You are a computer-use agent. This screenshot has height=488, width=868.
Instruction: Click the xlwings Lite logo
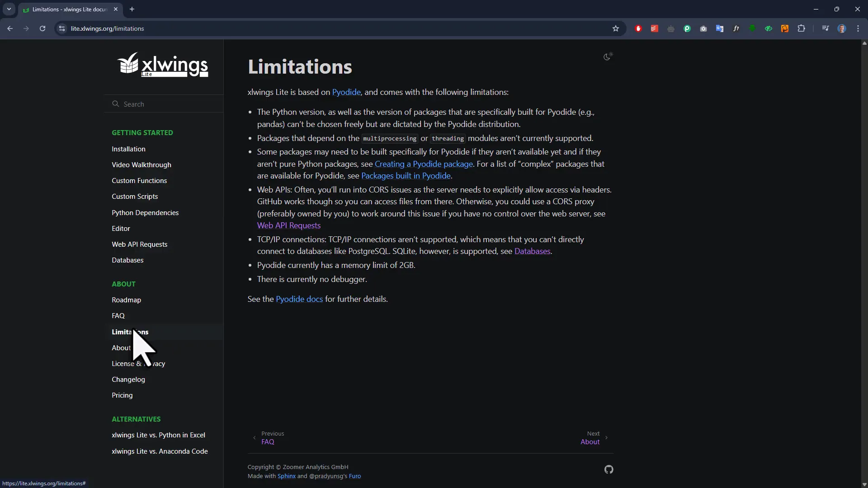coord(163,64)
